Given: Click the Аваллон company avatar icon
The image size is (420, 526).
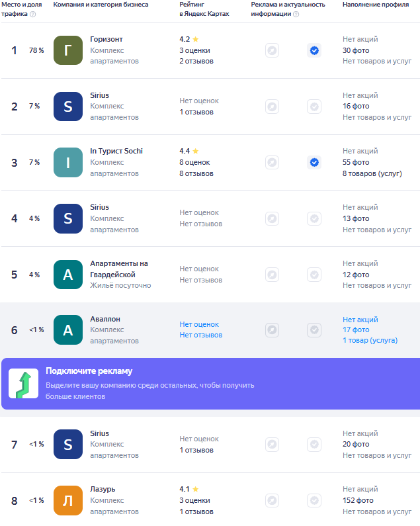Looking at the screenshot, I should pyautogui.click(x=68, y=329).
